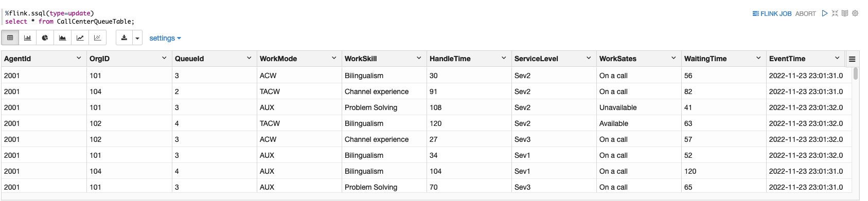Image resolution: width=868 pixels, height=201 pixels.
Task: Open the FLINK JOB link
Action: [x=772, y=14]
